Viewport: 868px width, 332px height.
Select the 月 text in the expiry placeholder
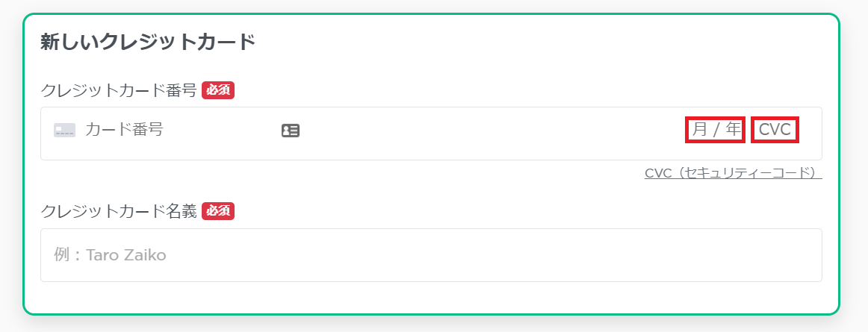pyautogui.click(x=700, y=130)
